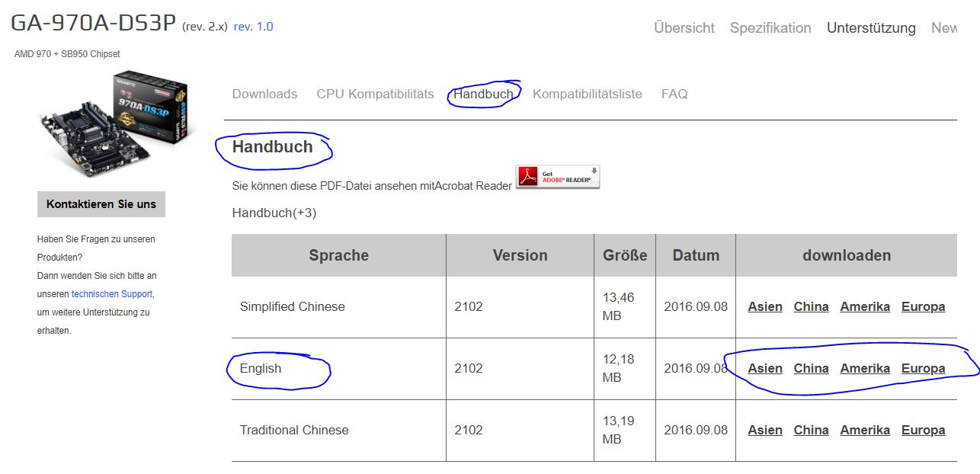Click the bold Handbuch section heading
This screenshot has width=980, height=474.
273,146
